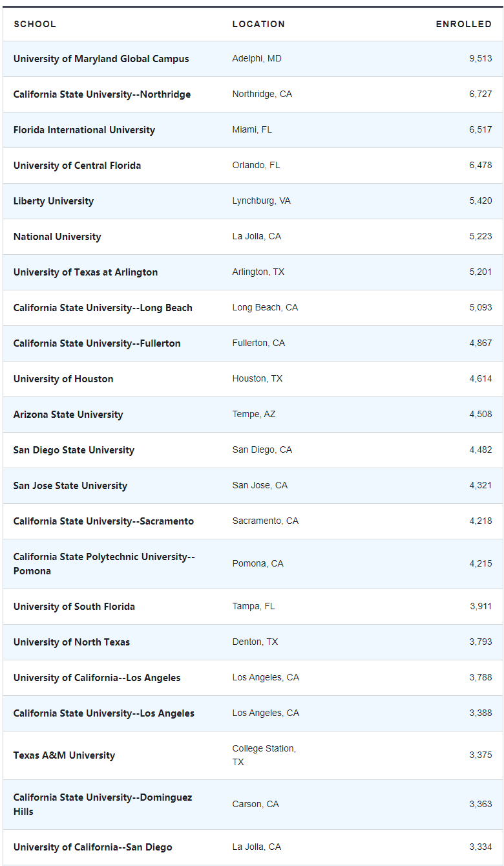Open San Jose State University
Viewport: 504px width, 866px height.
[70, 486]
